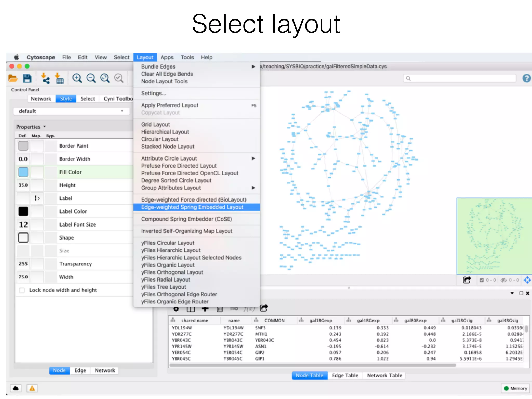Open layout Settings... menu entry

(196, 93)
